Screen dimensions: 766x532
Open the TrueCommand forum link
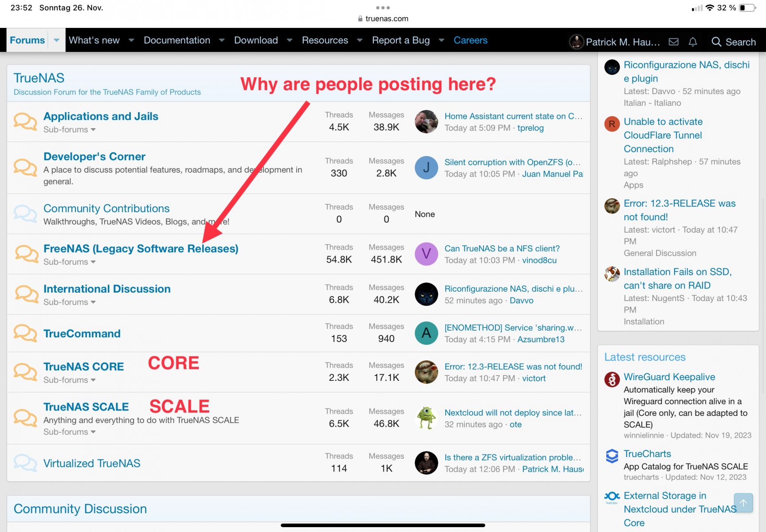point(82,333)
